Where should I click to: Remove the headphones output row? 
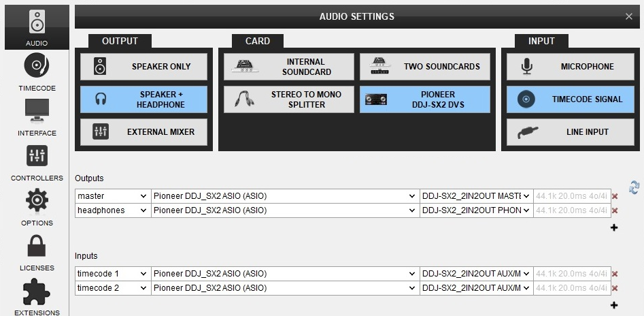click(615, 210)
